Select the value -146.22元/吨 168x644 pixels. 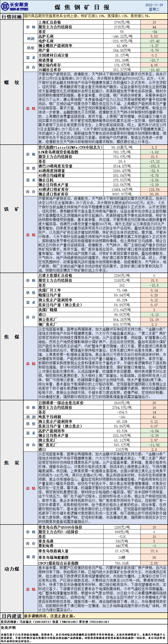[x=122, y=36]
